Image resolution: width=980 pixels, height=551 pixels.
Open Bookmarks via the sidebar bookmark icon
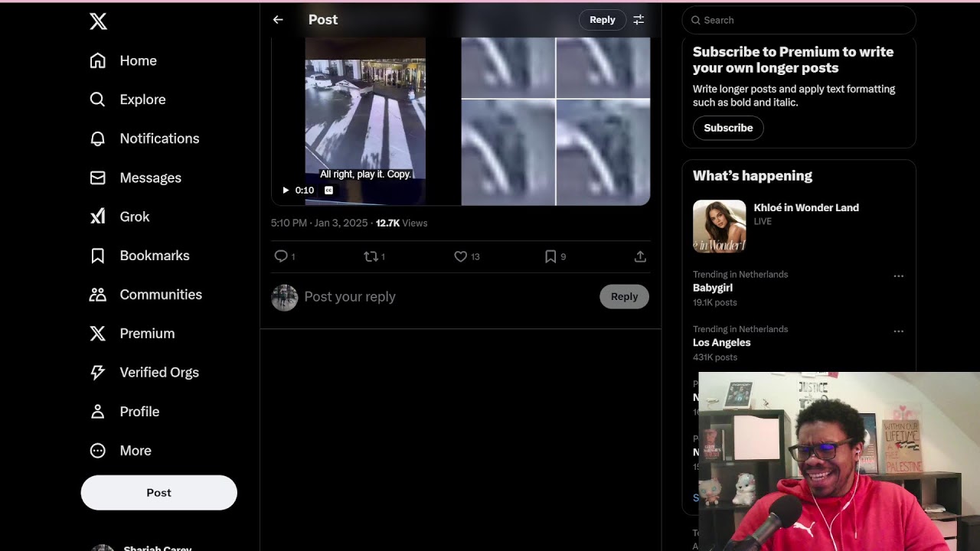pos(98,256)
